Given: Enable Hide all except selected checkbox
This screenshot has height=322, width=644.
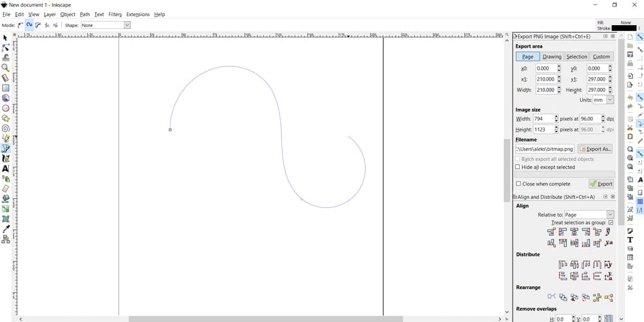Looking at the screenshot, I should point(518,167).
